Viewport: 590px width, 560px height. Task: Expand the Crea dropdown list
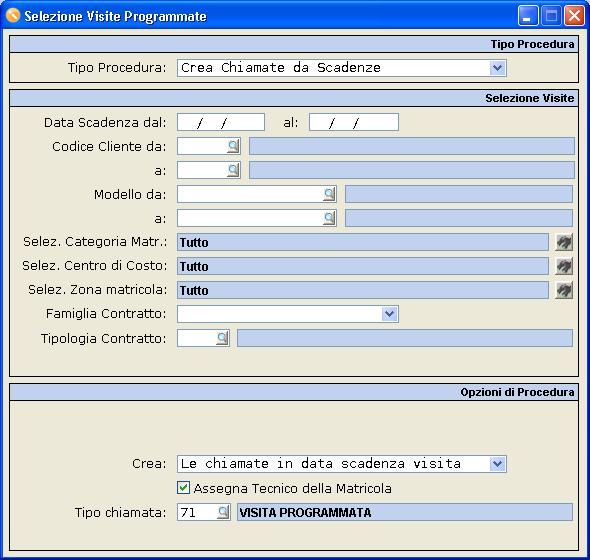point(497,464)
